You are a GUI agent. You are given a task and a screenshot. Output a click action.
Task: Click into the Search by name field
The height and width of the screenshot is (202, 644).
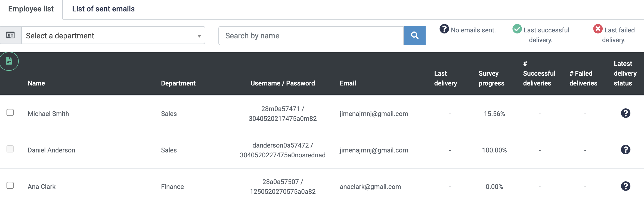(311, 36)
